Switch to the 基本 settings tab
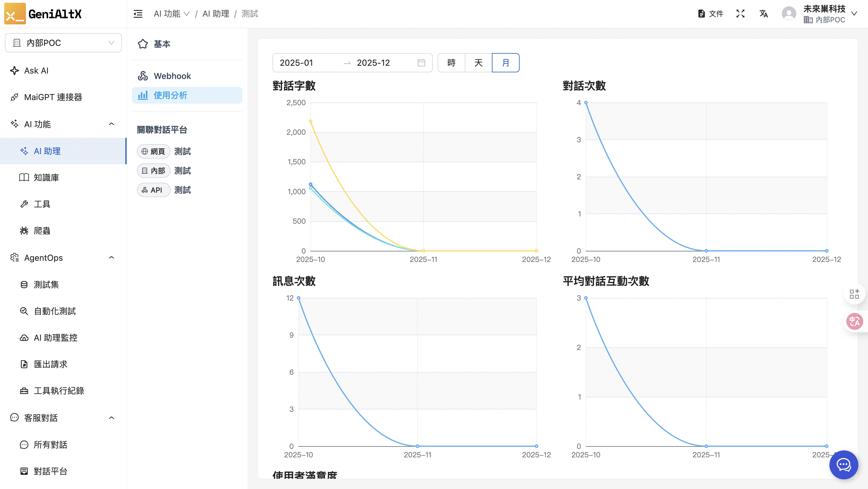 (x=162, y=44)
